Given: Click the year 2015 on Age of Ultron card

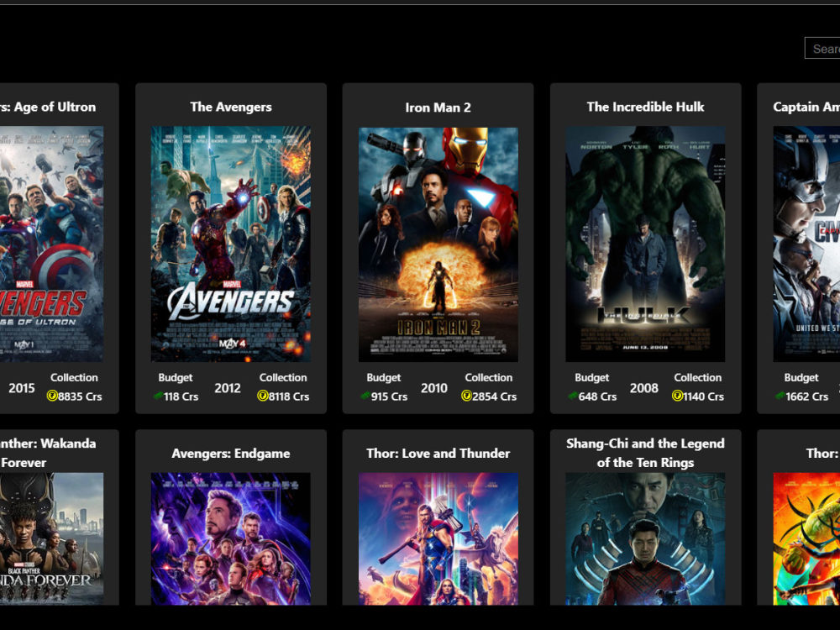Looking at the screenshot, I should [22, 388].
